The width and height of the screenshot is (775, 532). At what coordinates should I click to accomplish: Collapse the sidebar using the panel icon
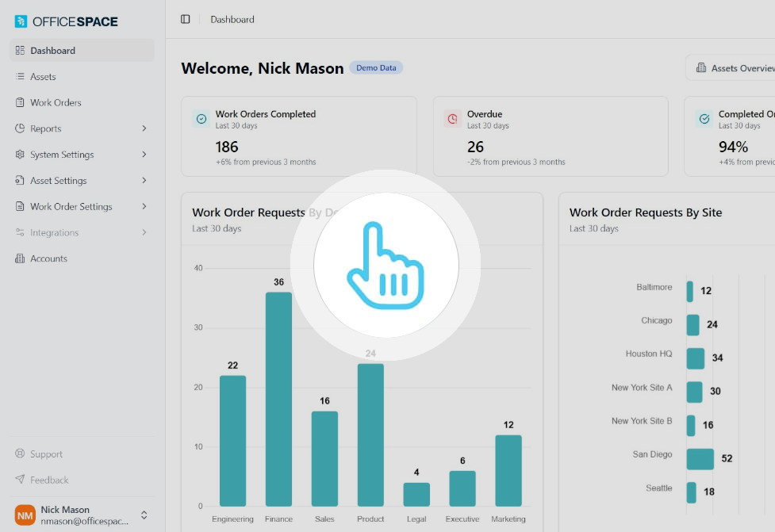point(185,19)
